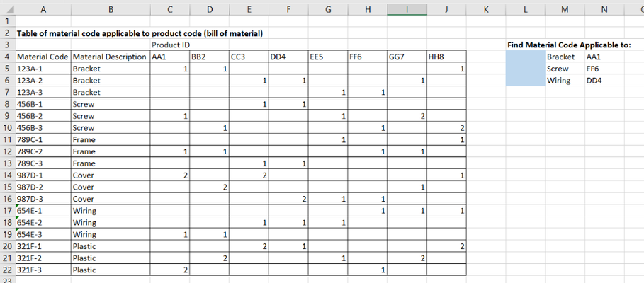Click material code 789C-3
Screen dimensions: 644x283
(x=43, y=163)
